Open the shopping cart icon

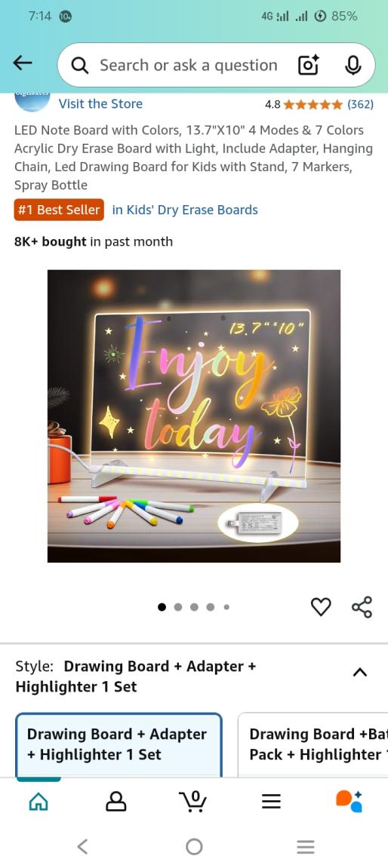pos(193,801)
